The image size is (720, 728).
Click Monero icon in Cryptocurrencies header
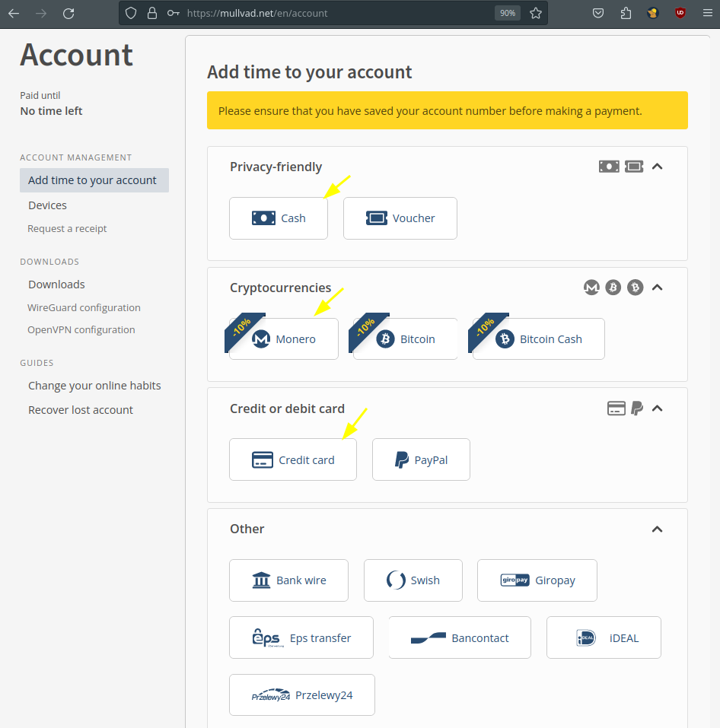coord(591,288)
